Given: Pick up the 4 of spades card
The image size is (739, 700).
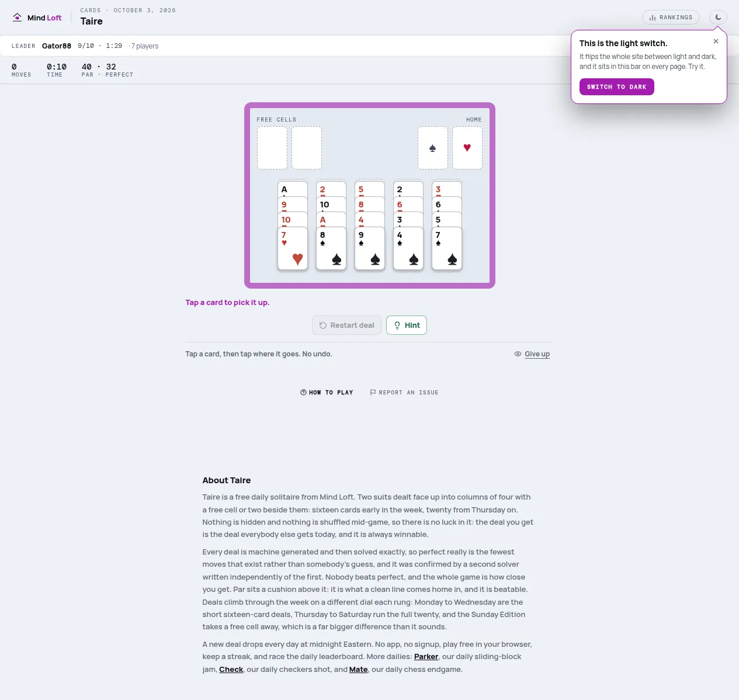Looking at the screenshot, I should (x=408, y=248).
